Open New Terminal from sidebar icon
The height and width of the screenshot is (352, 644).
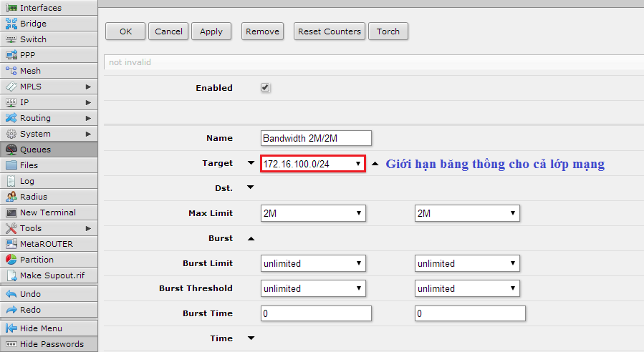(11, 212)
